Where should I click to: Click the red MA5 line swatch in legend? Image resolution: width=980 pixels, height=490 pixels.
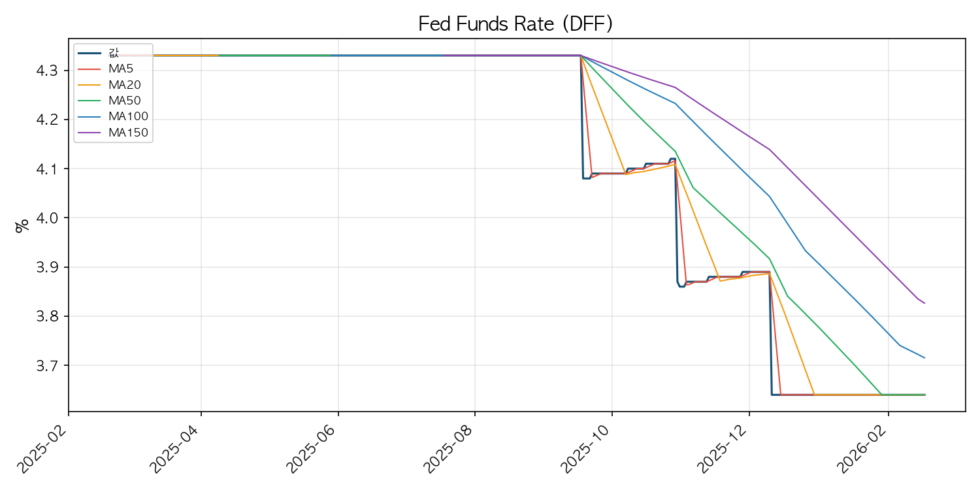coord(90,69)
